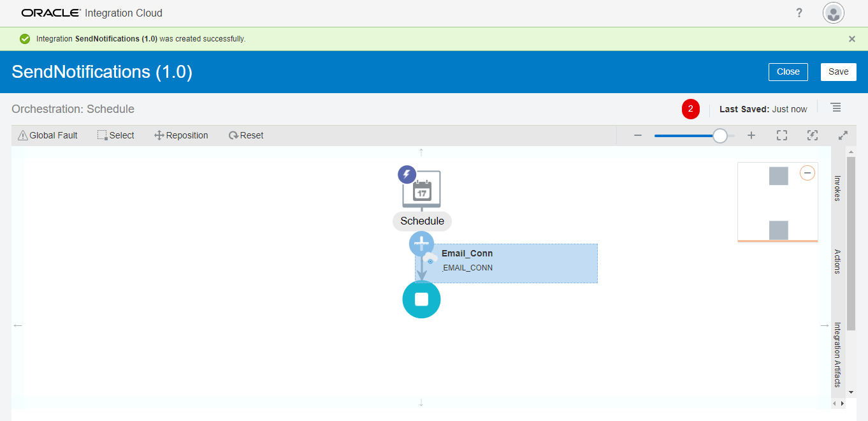Viewport: 868px width, 421px height.
Task: Click the user avatar icon
Action: point(833,13)
